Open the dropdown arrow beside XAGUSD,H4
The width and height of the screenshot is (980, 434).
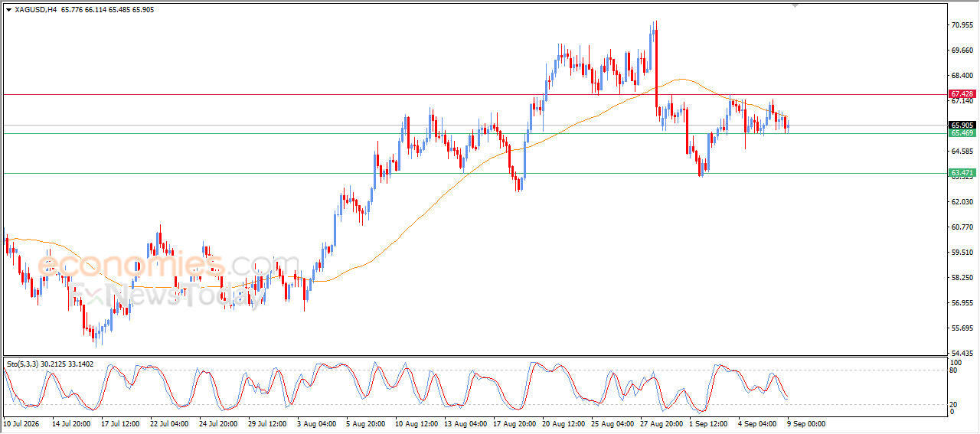8,10
